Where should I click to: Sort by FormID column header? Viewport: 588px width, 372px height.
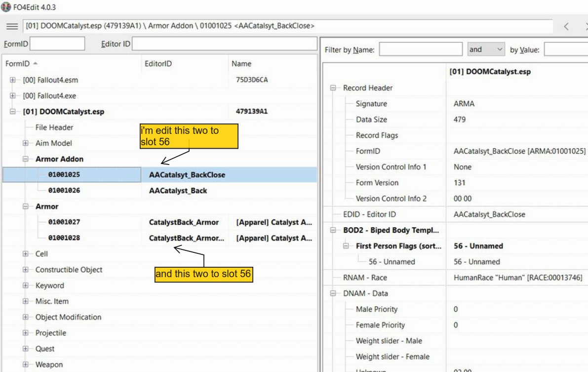(x=71, y=63)
